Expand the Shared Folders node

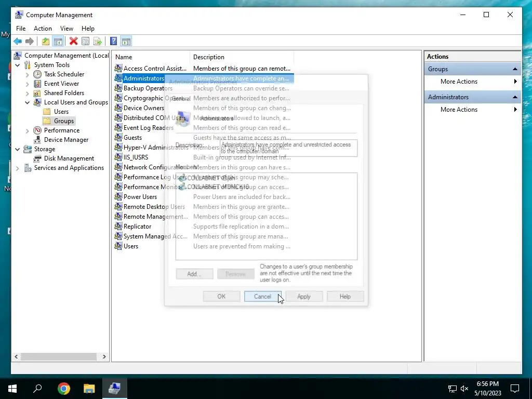tap(28, 93)
